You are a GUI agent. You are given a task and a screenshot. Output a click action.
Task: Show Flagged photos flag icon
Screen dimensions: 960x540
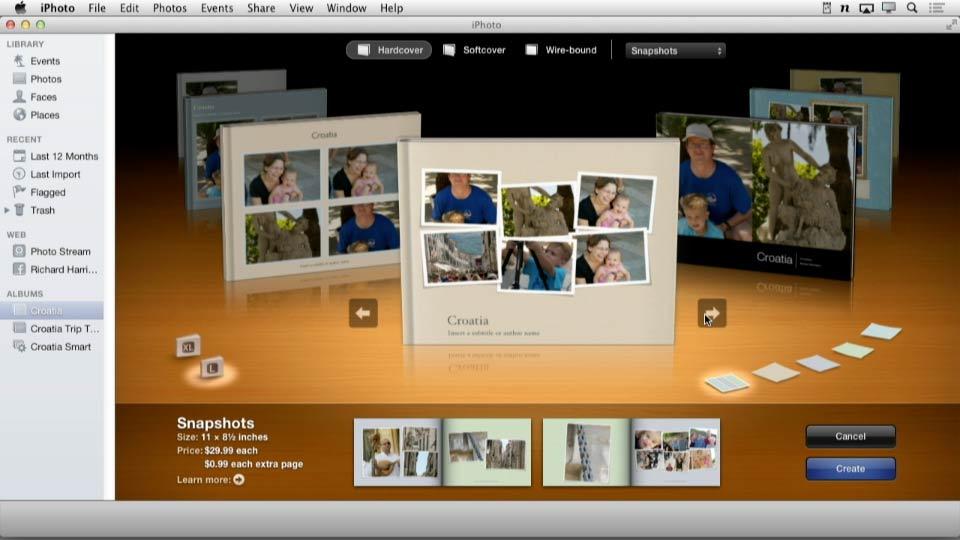pos(19,192)
